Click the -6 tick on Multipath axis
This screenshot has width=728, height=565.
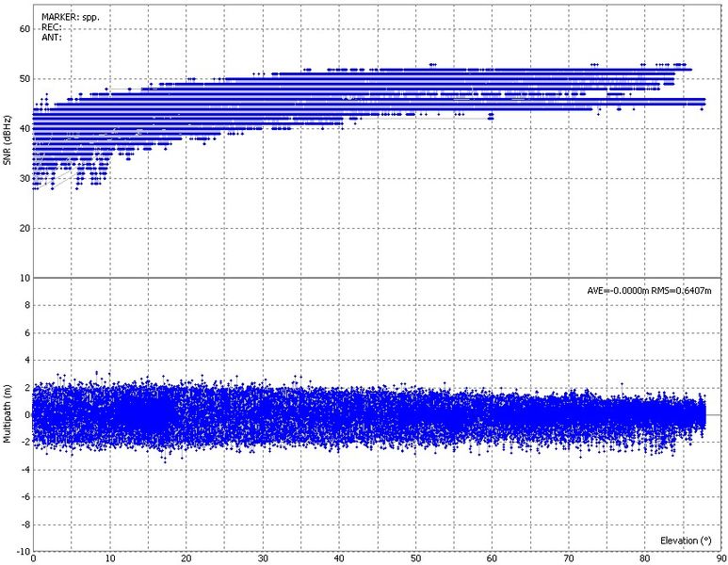click(24, 496)
